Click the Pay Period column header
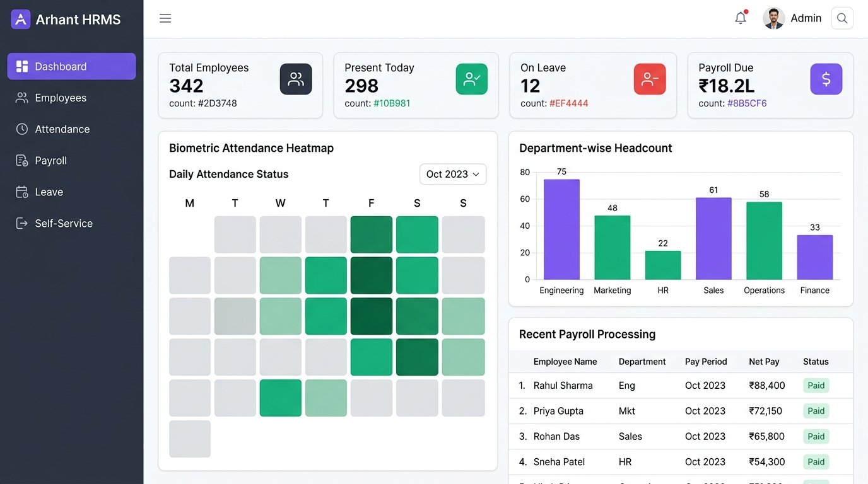This screenshot has height=484, width=868. pos(706,362)
